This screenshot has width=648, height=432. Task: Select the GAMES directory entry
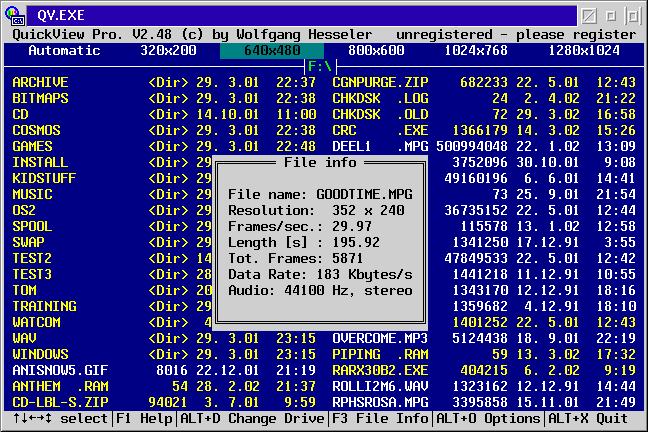click(x=164, y=146)
